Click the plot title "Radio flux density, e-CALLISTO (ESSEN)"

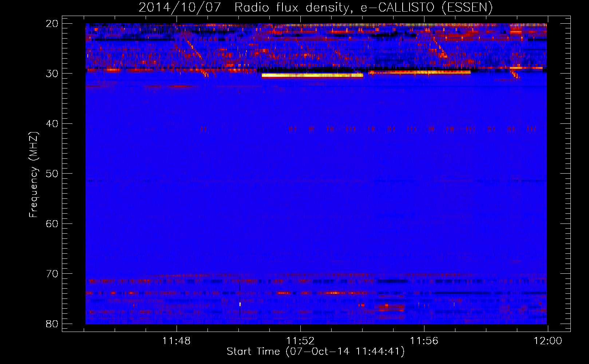coord(363,7)
